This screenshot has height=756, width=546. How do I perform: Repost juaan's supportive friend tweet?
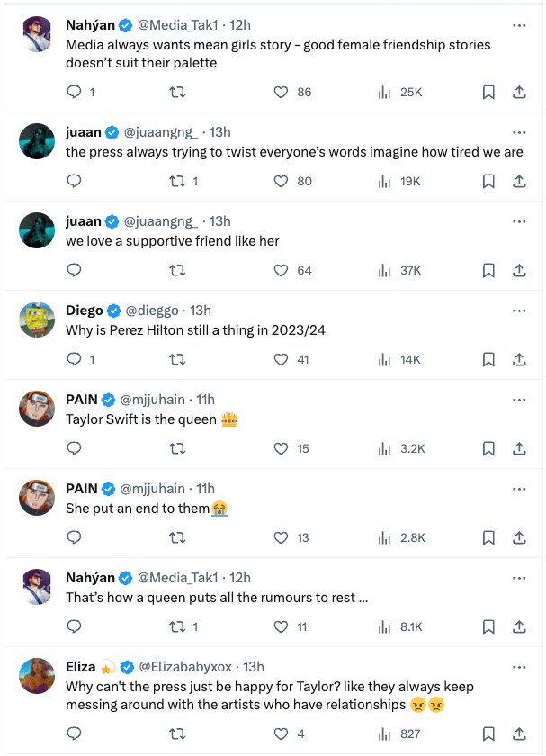click(177, 270)
